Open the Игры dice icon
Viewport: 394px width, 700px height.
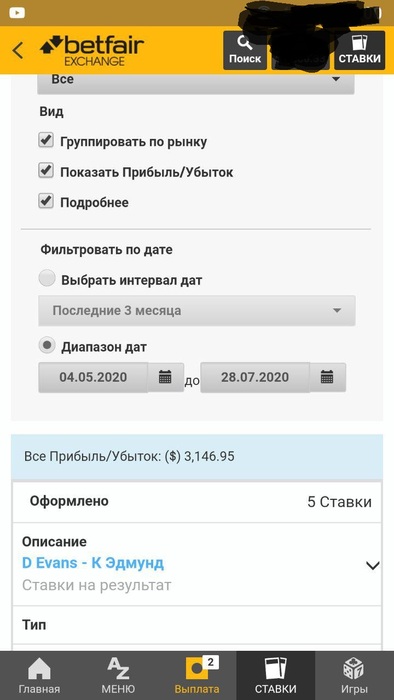pos(354,675)
